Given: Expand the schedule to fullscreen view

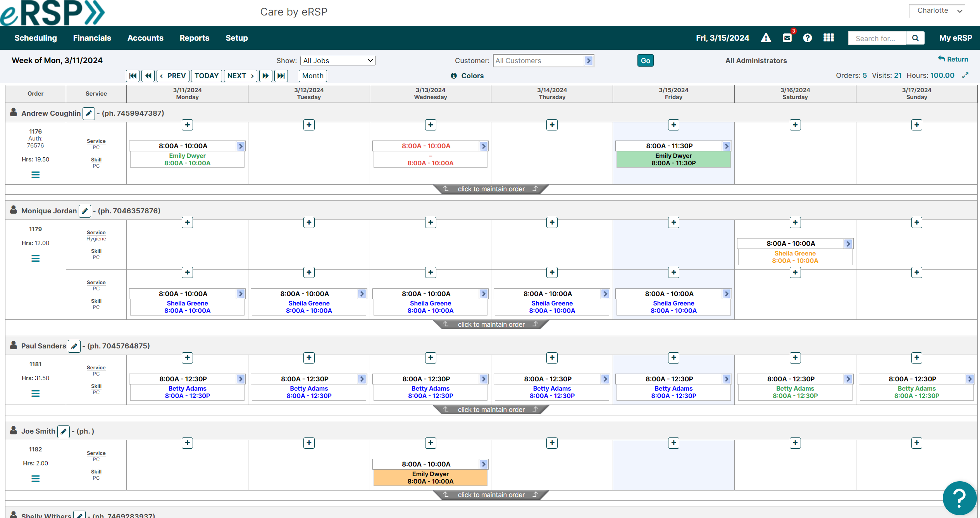Looking at the screenshot, I should click(x=966, y=75).
